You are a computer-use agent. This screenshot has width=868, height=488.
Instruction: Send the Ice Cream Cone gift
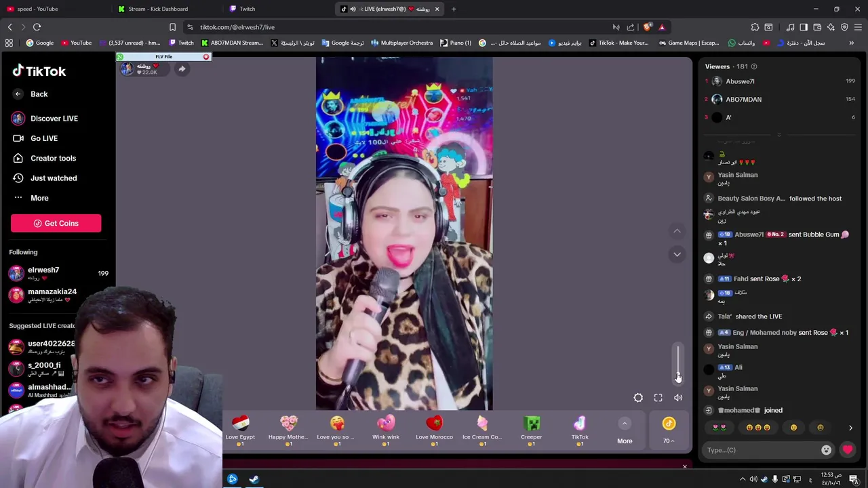click(x=482, y=430)
